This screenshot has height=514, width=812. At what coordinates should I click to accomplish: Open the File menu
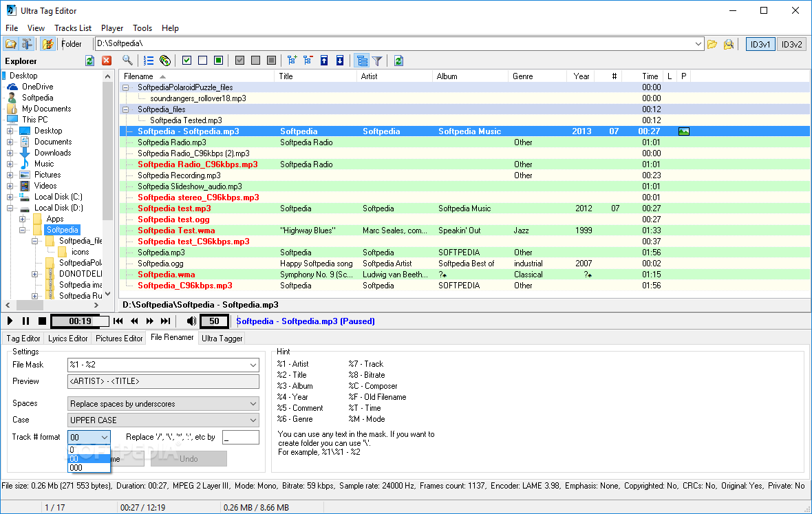(12, 28)
